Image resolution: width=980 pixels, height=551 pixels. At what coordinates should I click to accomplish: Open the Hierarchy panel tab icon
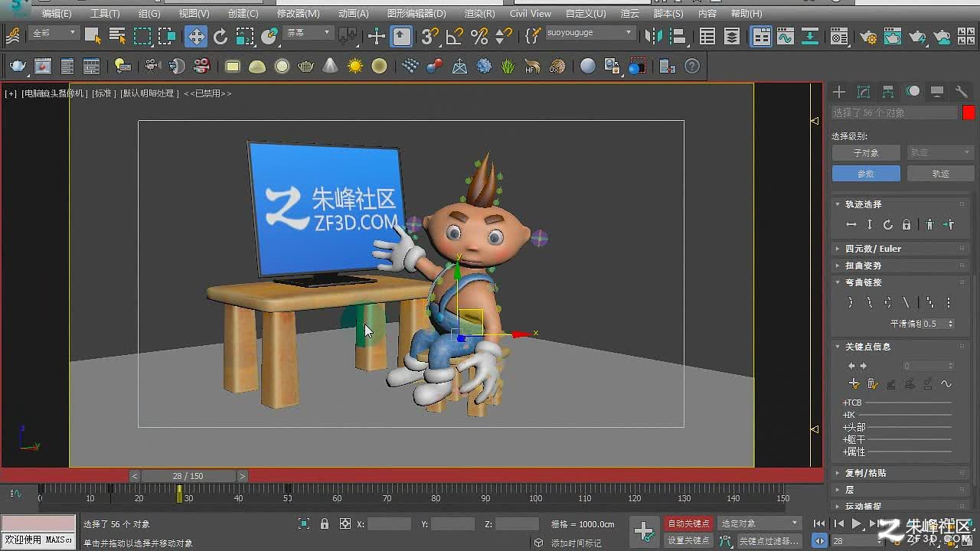coord(888,92)
